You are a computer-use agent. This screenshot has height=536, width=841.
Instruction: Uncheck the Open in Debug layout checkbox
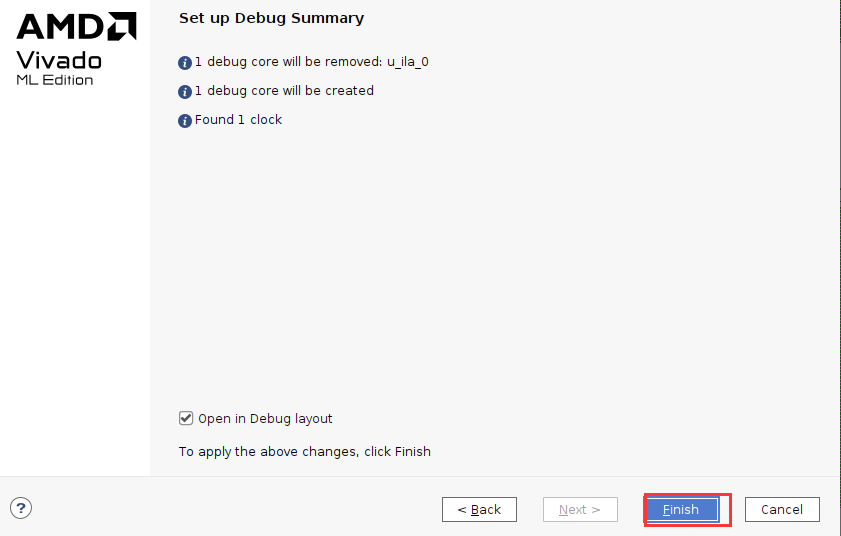point(186,418)
